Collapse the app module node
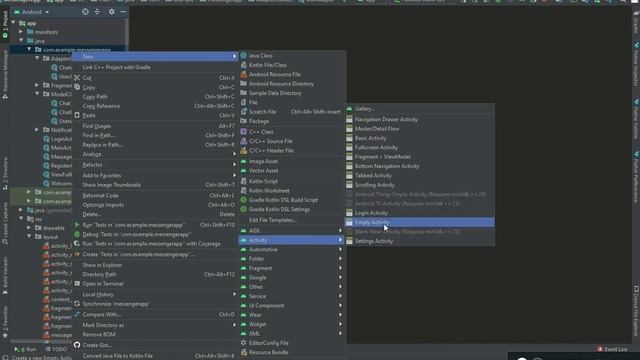The height and width of the screenshot is (360, 640). click(x=13, y=23)
